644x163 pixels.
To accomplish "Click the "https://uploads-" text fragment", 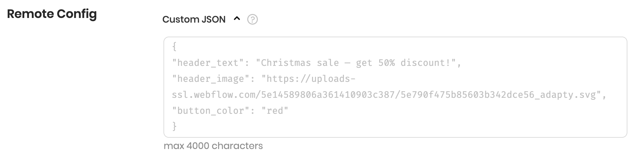I will [x=308, y=79].
